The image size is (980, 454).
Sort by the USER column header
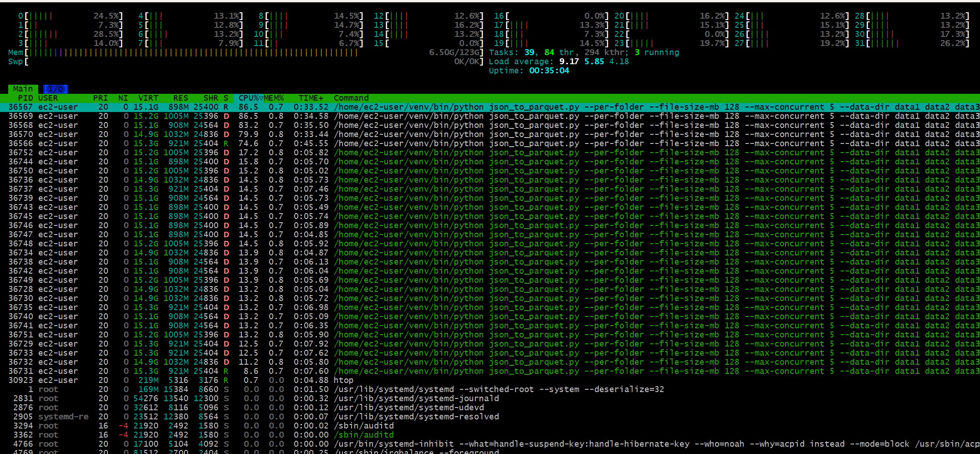click(48, 98)
